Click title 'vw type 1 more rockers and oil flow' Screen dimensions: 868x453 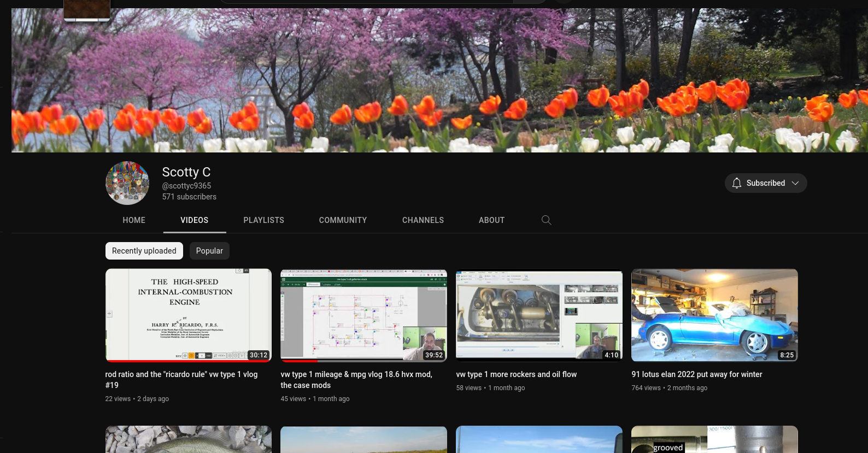[517, 374]
